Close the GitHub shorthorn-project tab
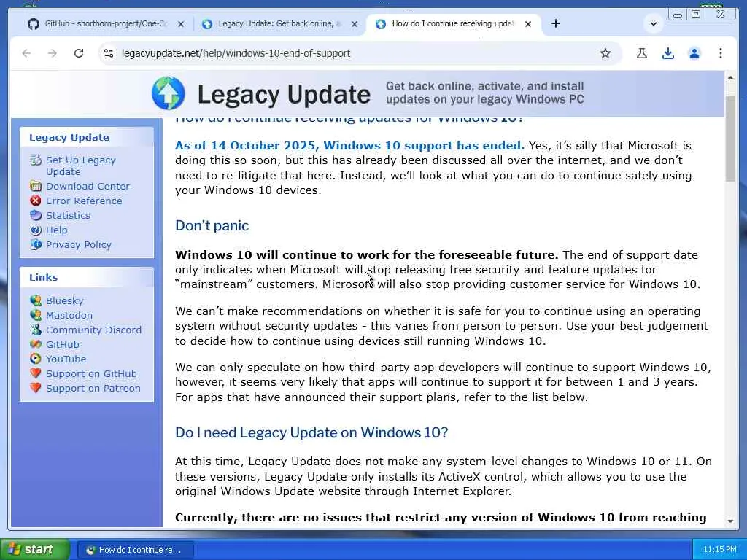Screen dimensions: 747x560 click(181, 24)
